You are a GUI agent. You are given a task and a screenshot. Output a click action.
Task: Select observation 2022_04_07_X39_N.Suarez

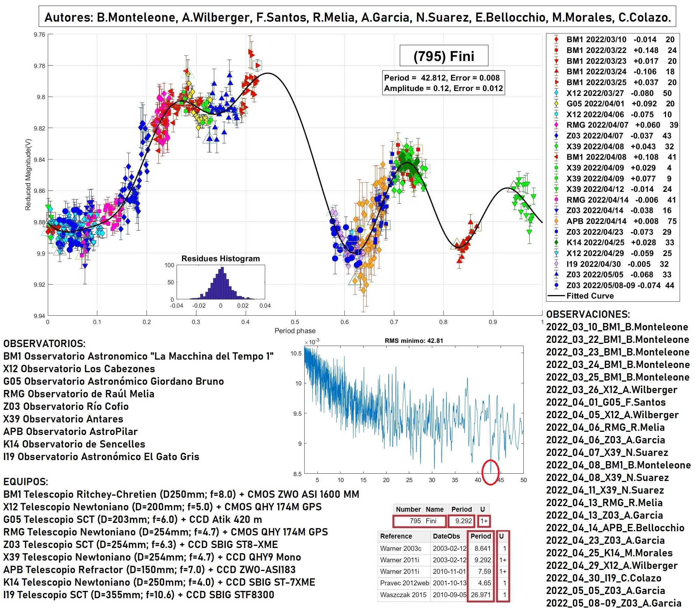click(x=607, y=452)
